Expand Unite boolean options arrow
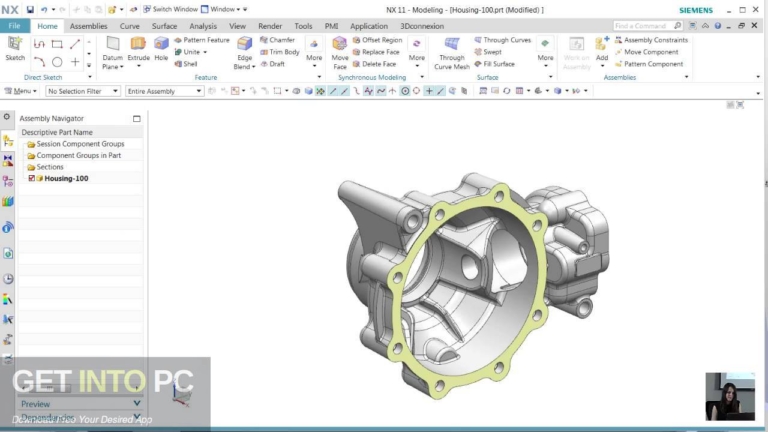This screenshot has width=768, height=432. tap(205, 52)
